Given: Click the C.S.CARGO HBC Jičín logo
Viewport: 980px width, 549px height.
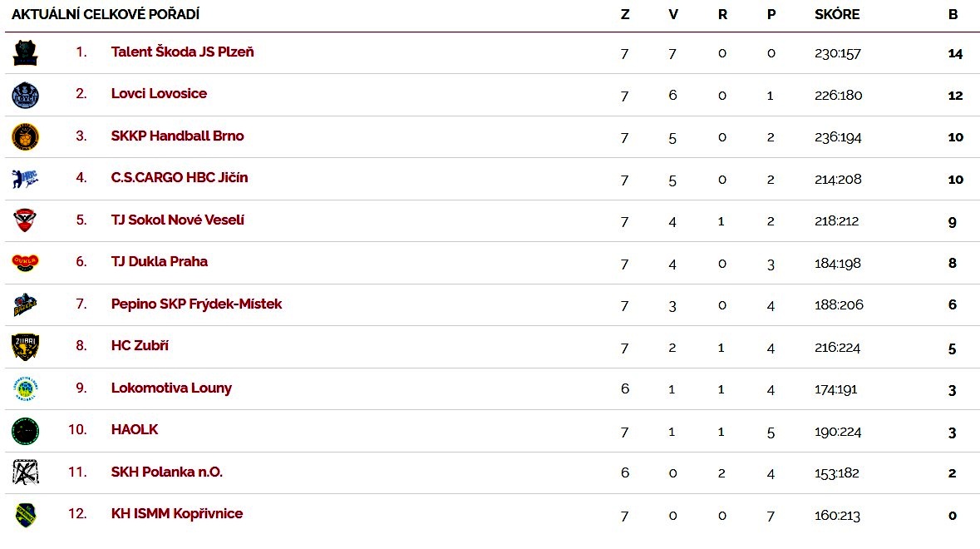Looking at the screenshot, I should click(x=25, y=179).
